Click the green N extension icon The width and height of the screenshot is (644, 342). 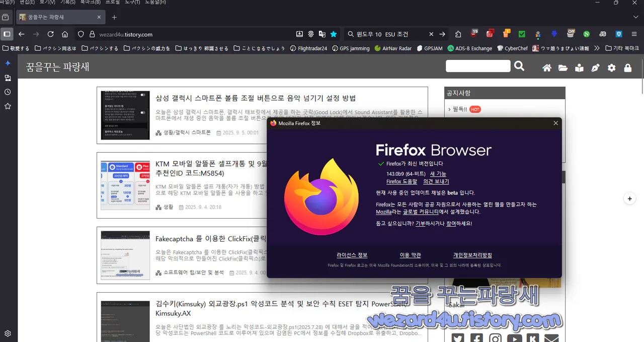586,34
